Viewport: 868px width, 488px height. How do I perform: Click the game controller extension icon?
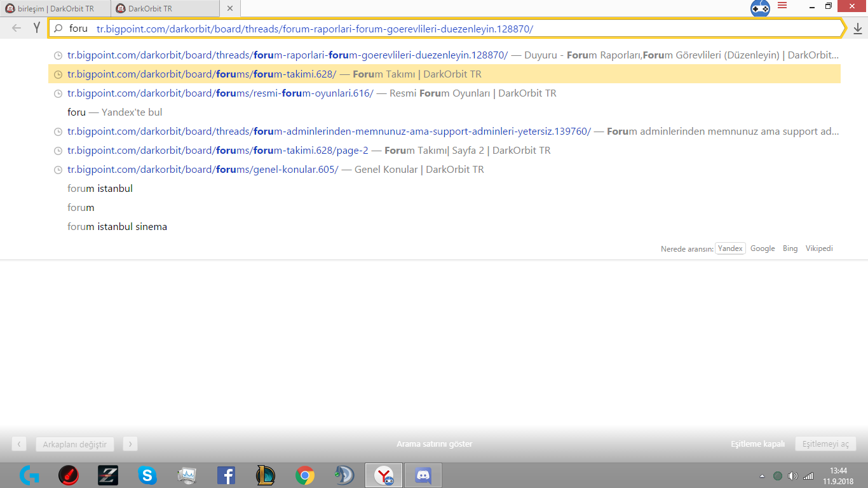click(x=760, y=8)
